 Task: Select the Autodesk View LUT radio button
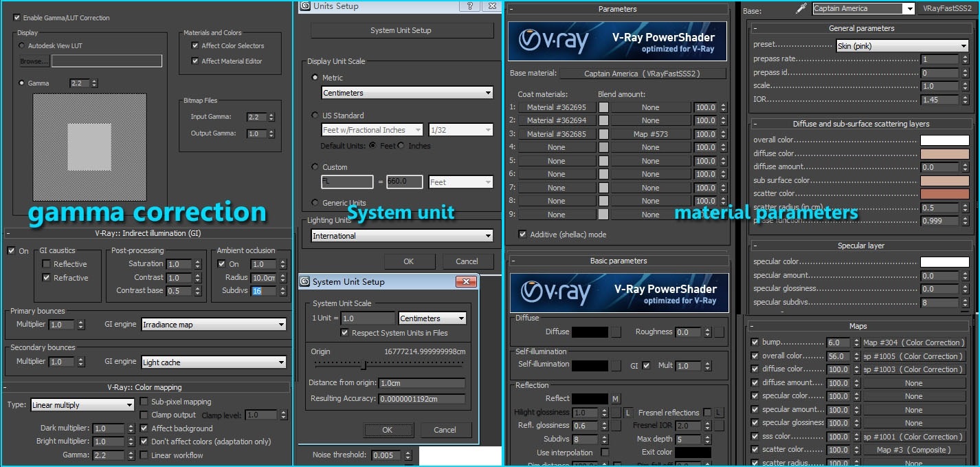21,46
